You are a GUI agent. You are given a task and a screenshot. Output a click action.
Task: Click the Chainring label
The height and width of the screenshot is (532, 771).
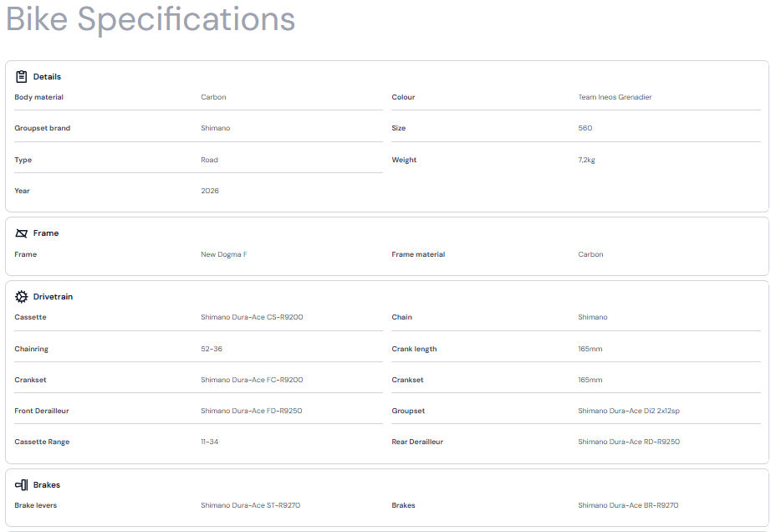[32, 349]
